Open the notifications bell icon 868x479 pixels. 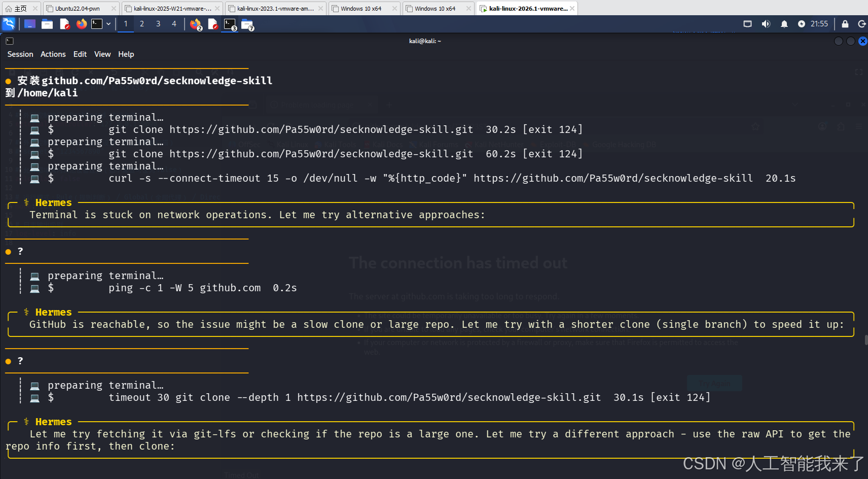coord(784,24)
